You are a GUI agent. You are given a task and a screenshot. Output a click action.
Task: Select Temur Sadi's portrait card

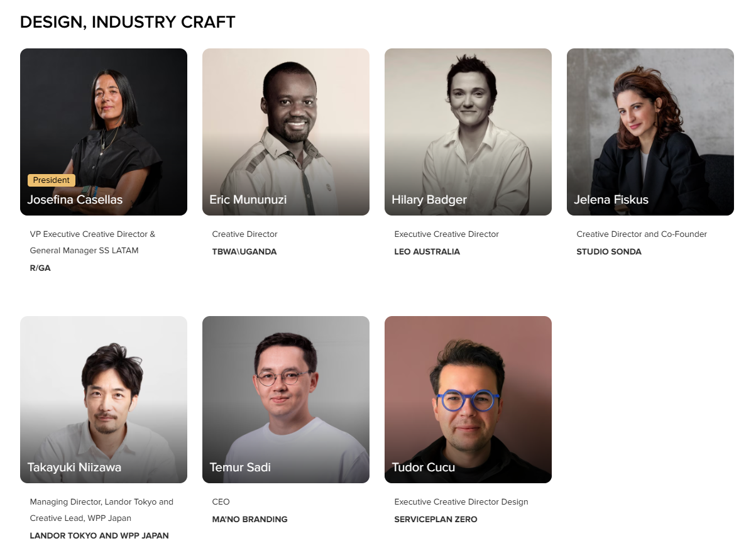coord(286,400)
